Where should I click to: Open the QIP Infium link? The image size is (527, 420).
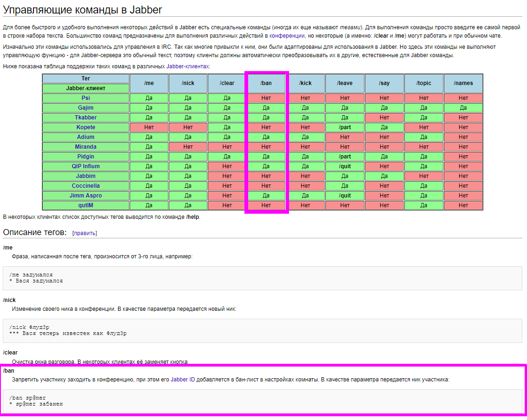(86, 166)
